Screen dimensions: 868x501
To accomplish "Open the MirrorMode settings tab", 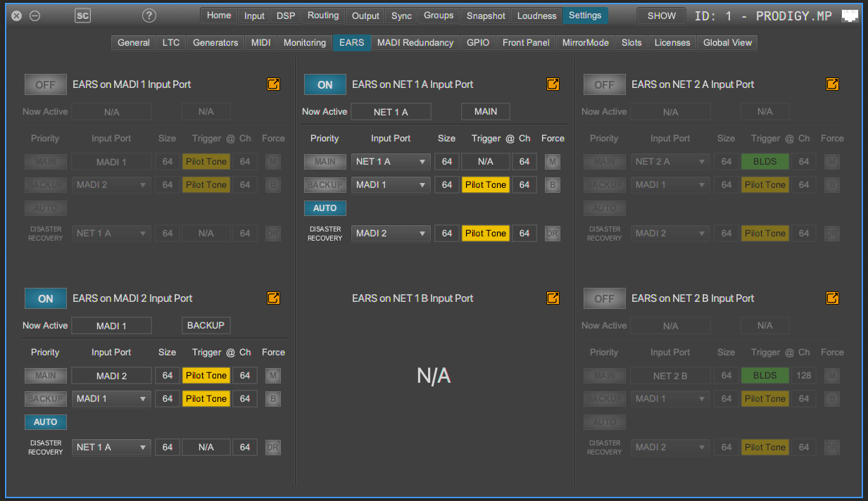I will [586, 43].
